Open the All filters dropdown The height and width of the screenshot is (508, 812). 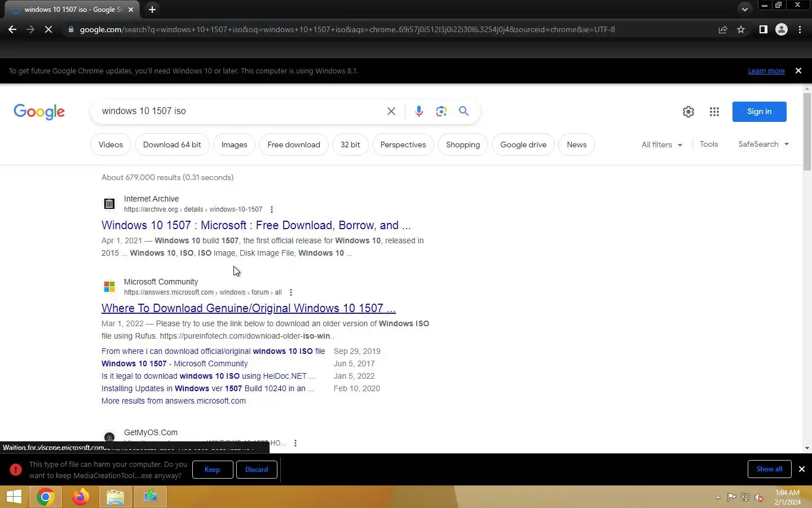[x=662, y=144]
